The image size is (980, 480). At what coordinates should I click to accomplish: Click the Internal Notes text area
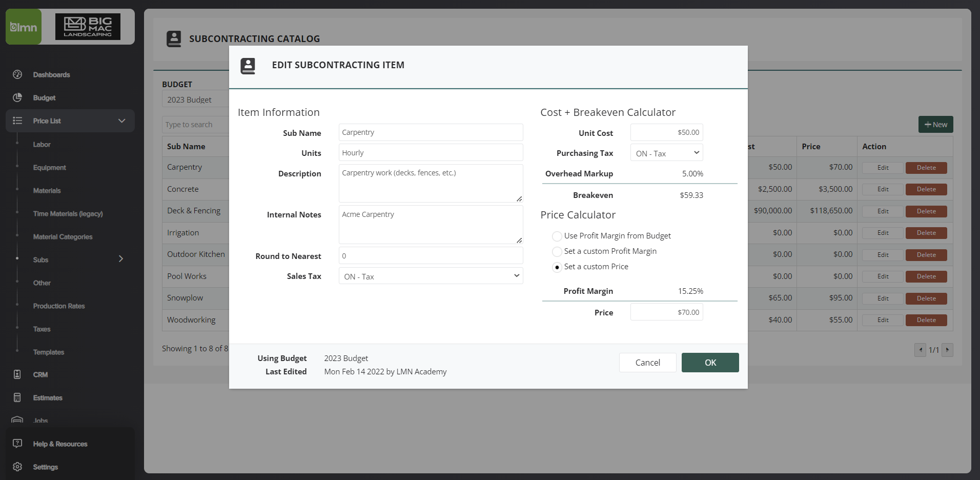click(x=431, y=225)
